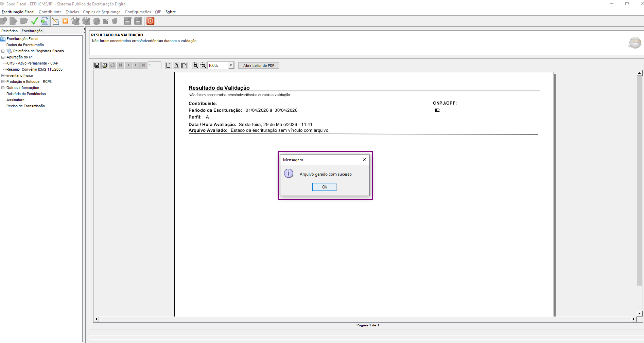
Task: Switch to the Escrituração tab
Action: [x=32, y=31]
